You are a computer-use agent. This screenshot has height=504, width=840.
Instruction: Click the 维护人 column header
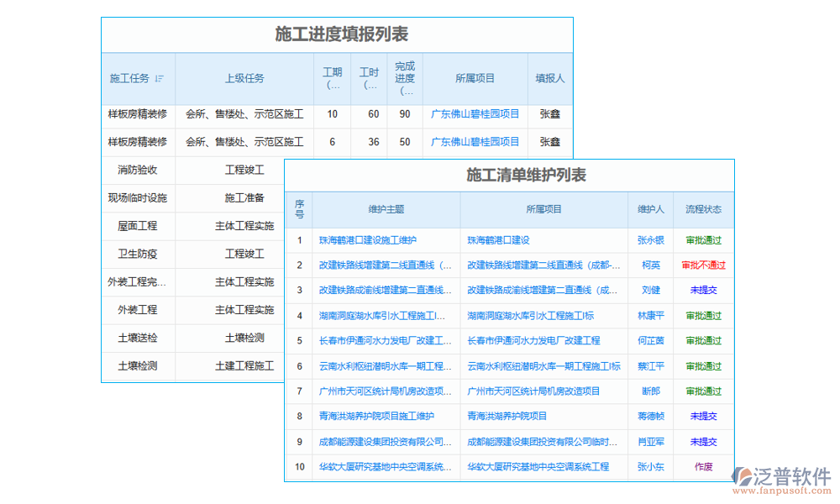coord(650,209)
